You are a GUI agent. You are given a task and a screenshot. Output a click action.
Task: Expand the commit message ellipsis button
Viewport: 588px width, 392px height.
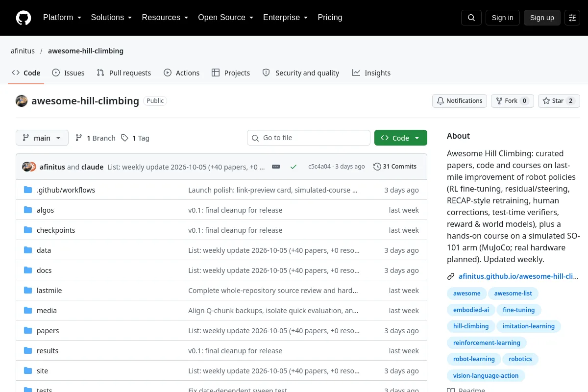pos(276,167)
